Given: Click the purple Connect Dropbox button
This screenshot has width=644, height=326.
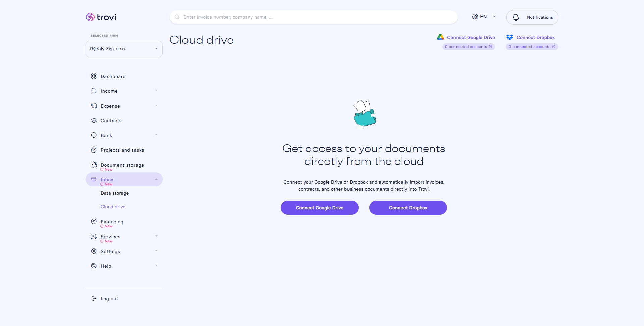Looking at the screenshot, I should click(408, 208).
